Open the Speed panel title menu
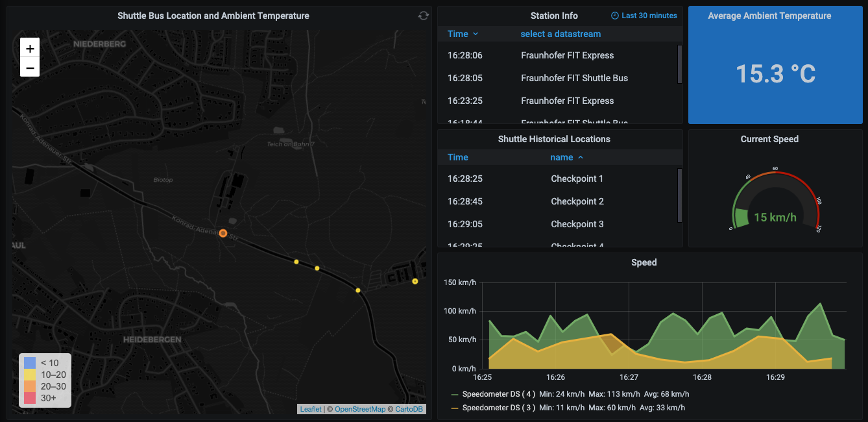Screen dimensions: 868x422 point(644,262)
